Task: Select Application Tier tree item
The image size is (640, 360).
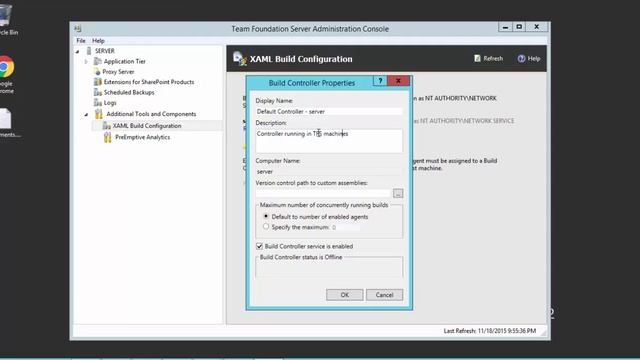Action: [124, 61]
